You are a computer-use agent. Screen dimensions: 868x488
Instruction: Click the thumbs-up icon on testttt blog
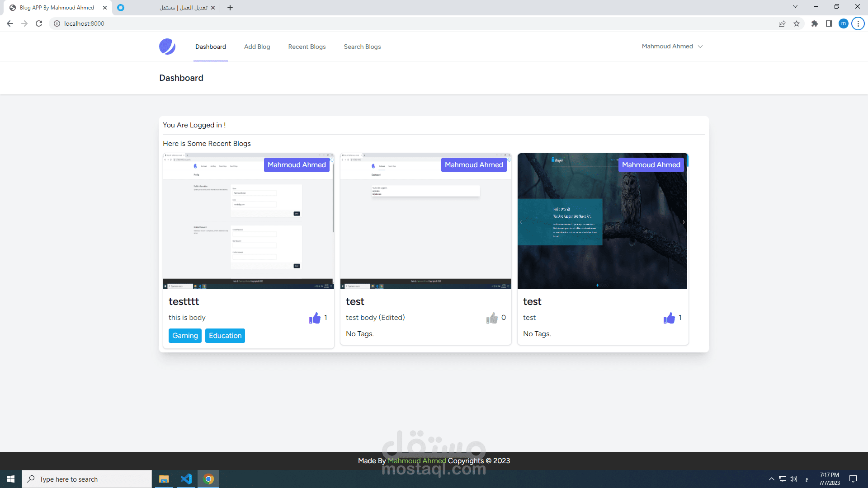click(x=315, y=318)
